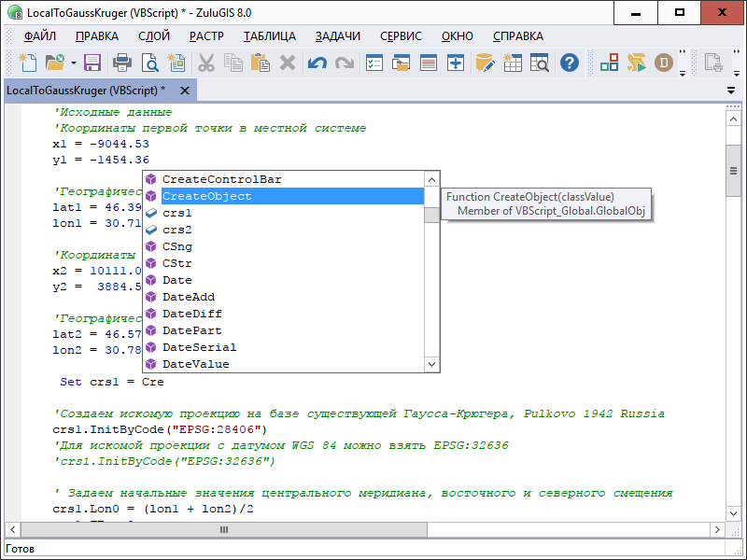Click the editor's horizontal scrollbar thumb
This screenshot has width=747, height=560.
224,530
